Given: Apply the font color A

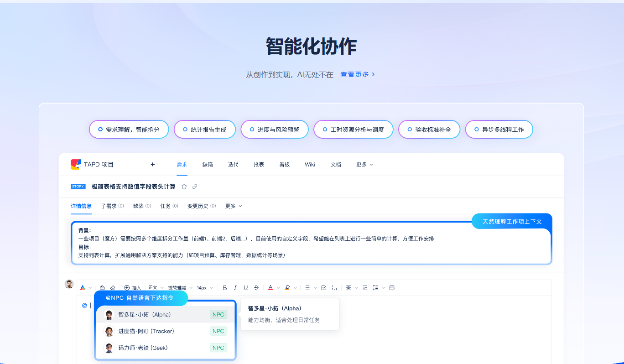Looking at the screenshot, I should tap(270, 288).
